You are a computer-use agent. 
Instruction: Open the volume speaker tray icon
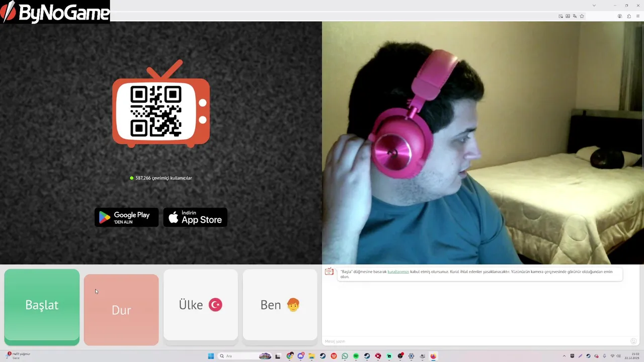(618, 356)
